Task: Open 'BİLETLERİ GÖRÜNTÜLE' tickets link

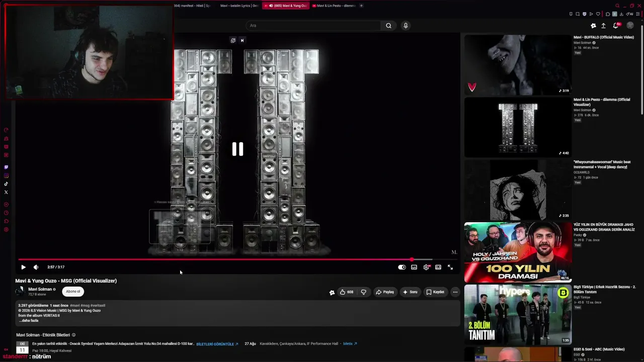Action: (217, 344)
